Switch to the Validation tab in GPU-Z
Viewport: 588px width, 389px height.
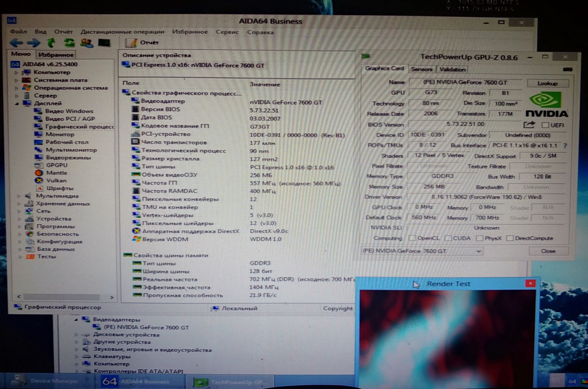452,69
